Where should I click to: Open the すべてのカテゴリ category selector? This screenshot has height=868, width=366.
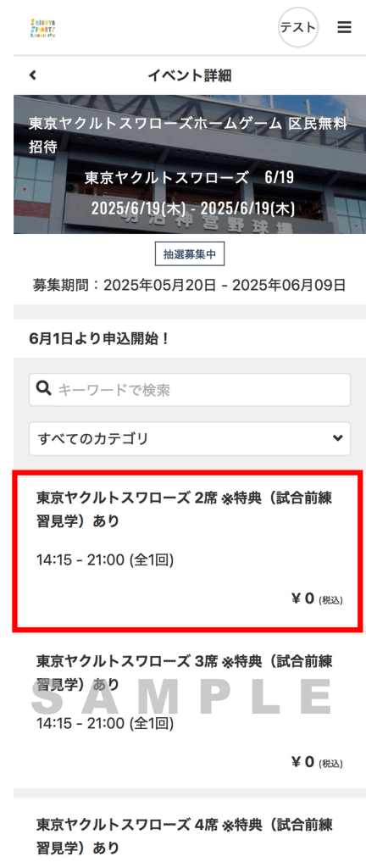(x=190, y=438)
